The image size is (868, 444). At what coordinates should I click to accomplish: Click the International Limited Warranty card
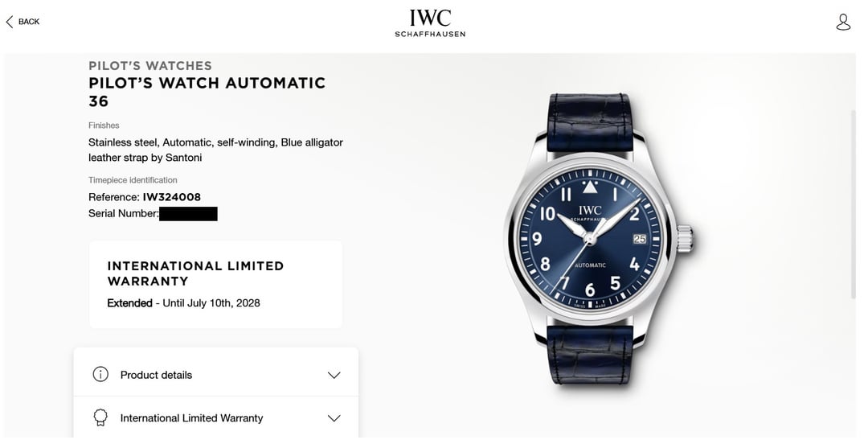tap(216, 285)
